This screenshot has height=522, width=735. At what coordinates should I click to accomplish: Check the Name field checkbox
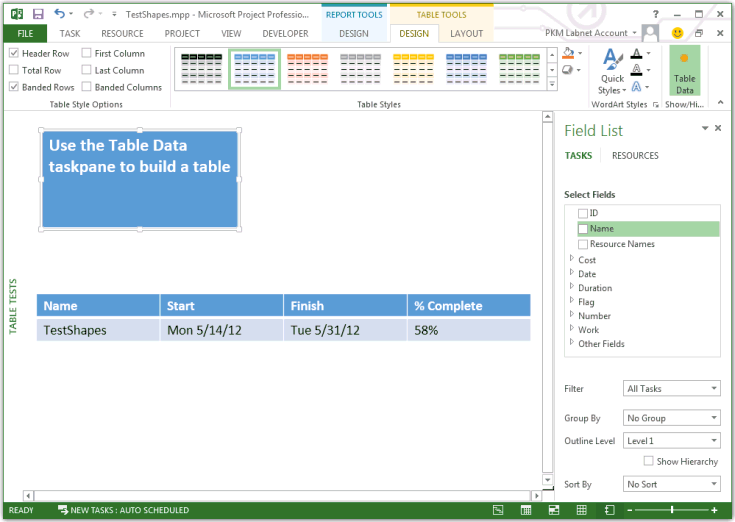pyautogui.click(x=583, y=229)
